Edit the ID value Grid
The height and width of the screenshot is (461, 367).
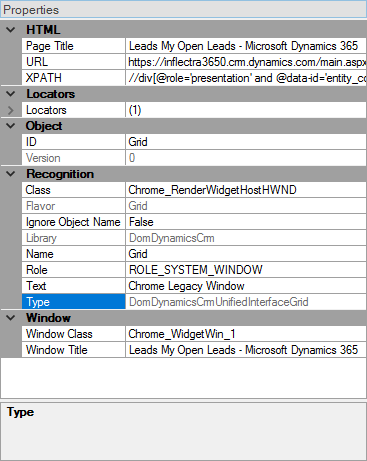(246, 142)
